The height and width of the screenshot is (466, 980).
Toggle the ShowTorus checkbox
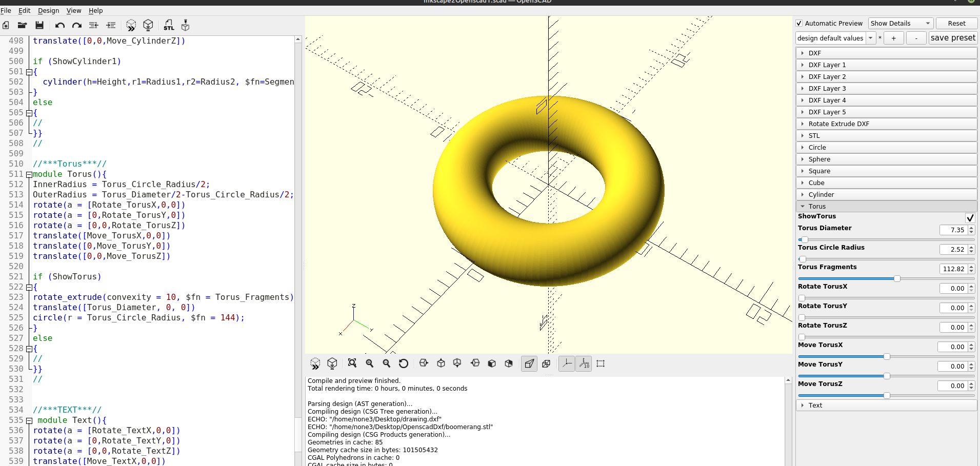point(970,218)
